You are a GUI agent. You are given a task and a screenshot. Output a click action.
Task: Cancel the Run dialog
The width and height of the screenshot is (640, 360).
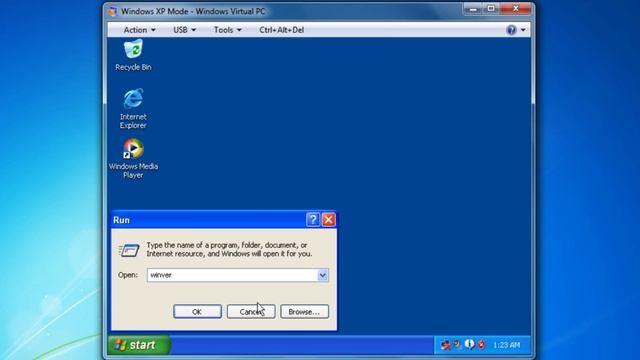pyautogui.click(x=251, y=311)
